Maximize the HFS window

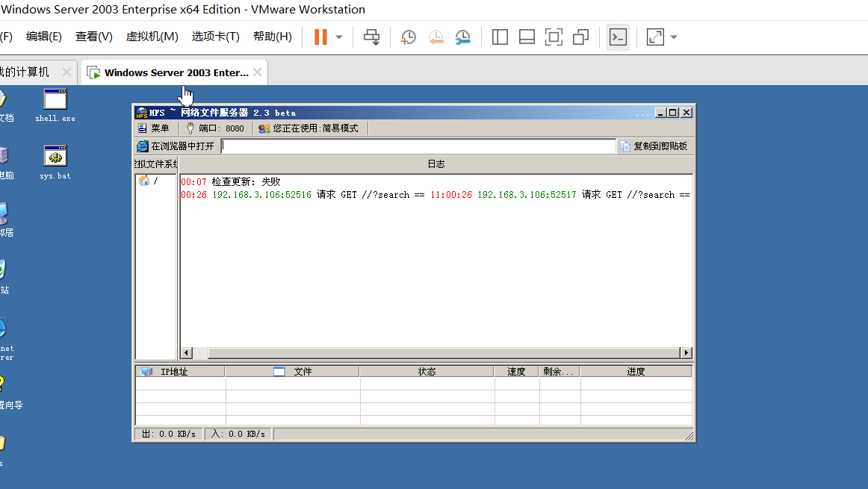672,113
